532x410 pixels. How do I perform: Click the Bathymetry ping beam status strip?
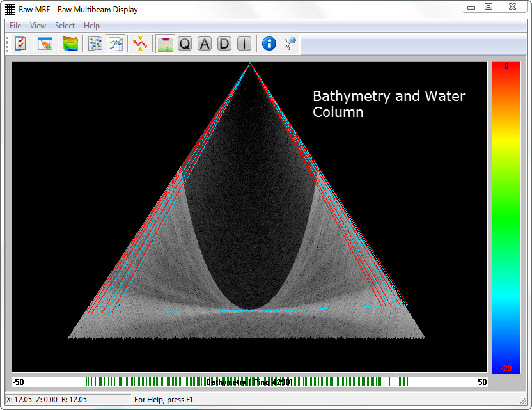(x=249, y=382)
